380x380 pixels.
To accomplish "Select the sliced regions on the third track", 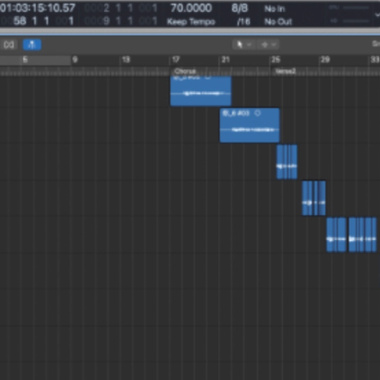I will pyautogui.click(x=287, y=162).
